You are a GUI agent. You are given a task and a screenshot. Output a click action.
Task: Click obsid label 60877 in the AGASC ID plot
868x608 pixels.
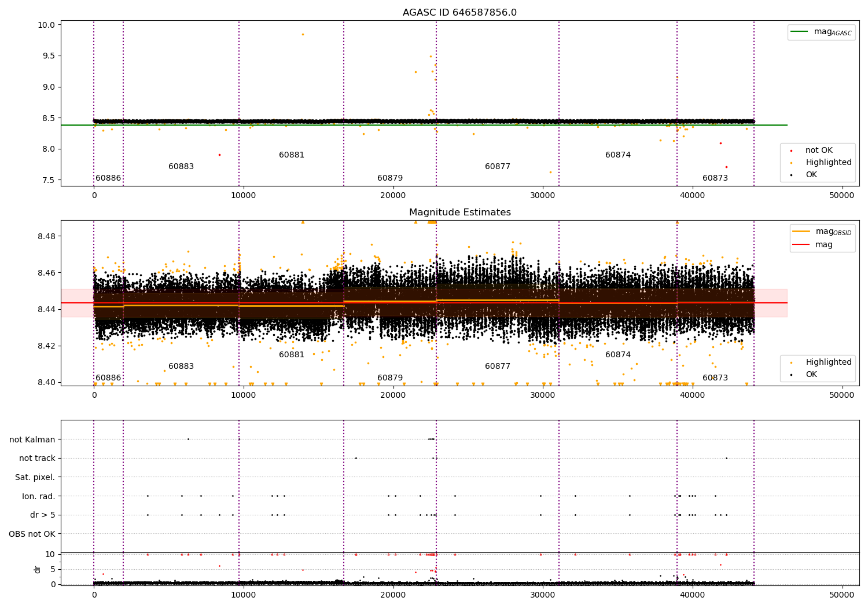point(498,167)
